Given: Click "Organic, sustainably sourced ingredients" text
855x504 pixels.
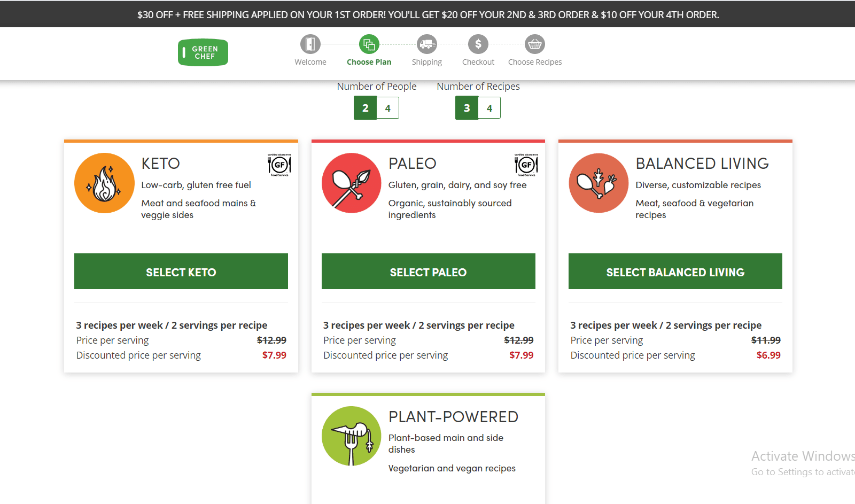Looking at the screenshot, I should coord(450,209).
